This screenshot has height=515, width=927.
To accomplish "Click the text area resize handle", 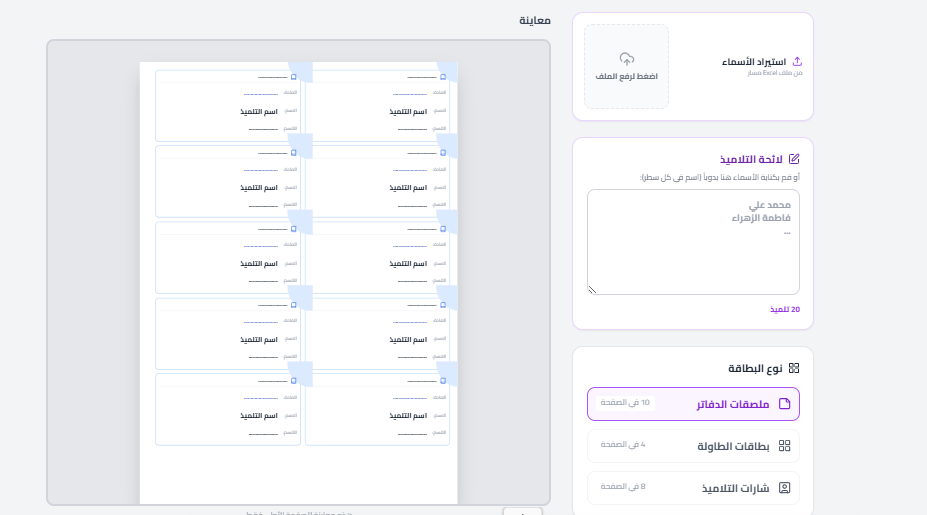I will pos(592,290).
